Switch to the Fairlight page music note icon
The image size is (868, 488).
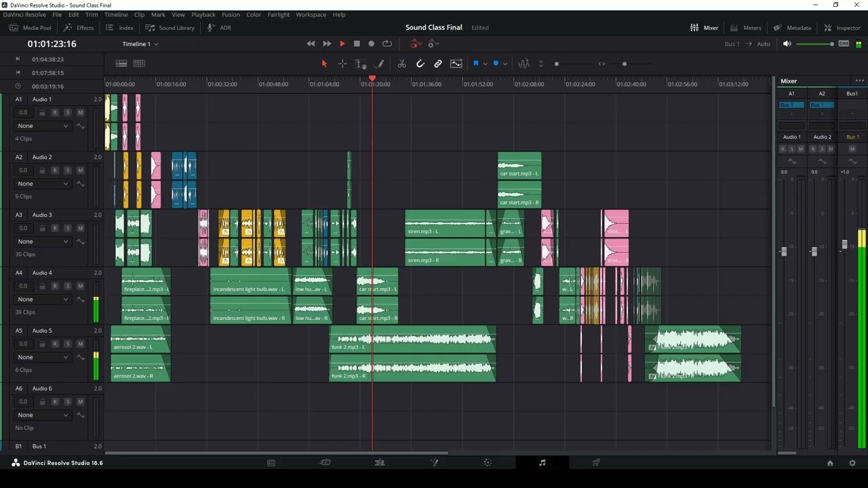542,463
